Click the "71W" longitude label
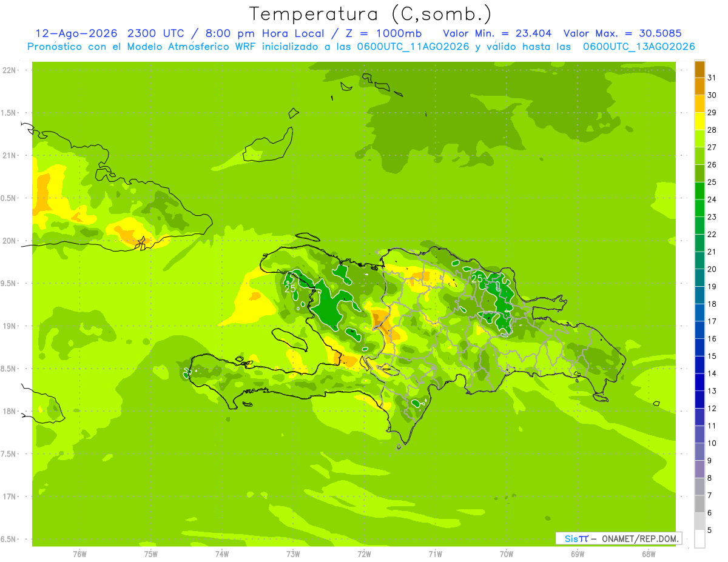This screenshot has height=562, width=728. [x=435, y=554]
